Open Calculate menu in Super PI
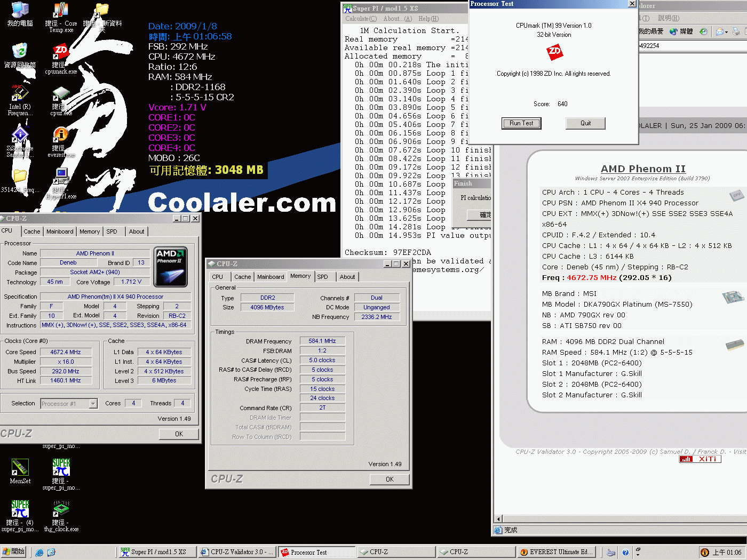The width and height of the screenshot is (747, 560). pos(361,19)
